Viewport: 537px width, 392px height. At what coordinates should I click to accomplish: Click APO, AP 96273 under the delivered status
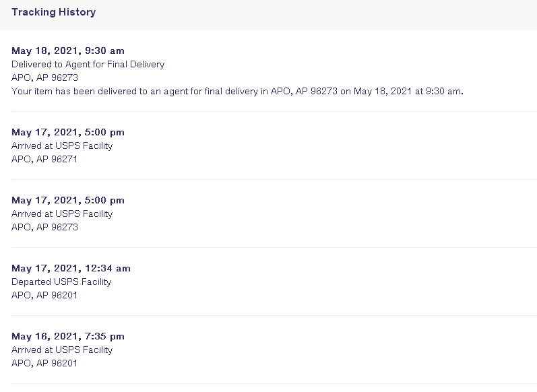point(45,77)
